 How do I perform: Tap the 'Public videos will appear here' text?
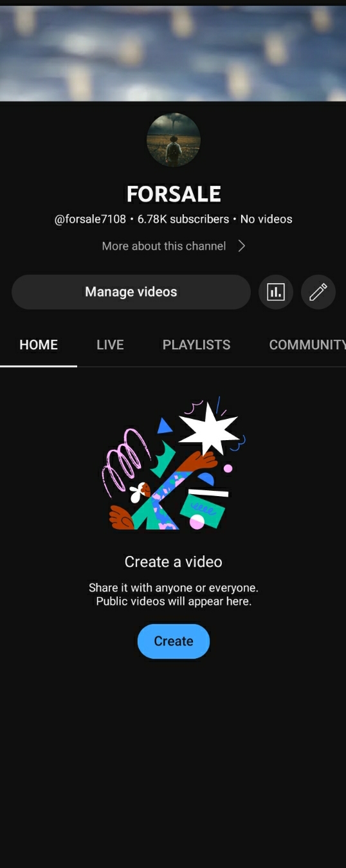(174, 602)
